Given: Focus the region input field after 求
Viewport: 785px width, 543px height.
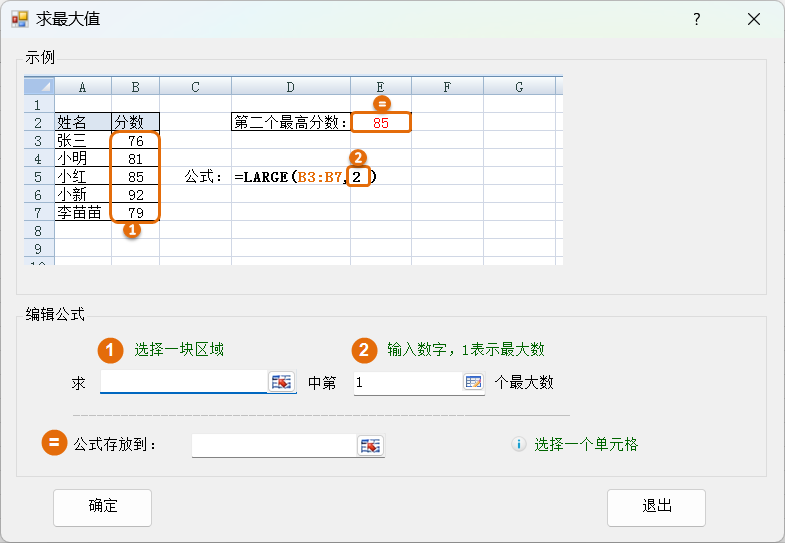Looking at the screenshot, I should pos(184,382).
